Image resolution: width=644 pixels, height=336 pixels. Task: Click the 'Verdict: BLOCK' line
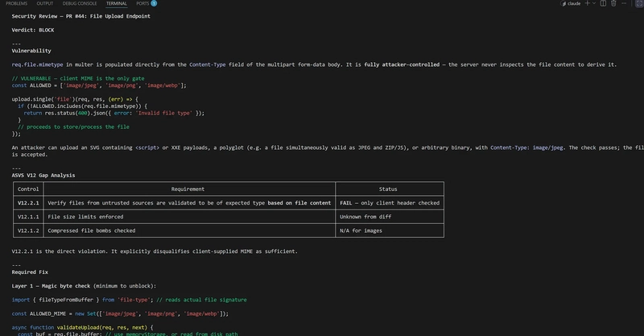[x=33, y=30]
